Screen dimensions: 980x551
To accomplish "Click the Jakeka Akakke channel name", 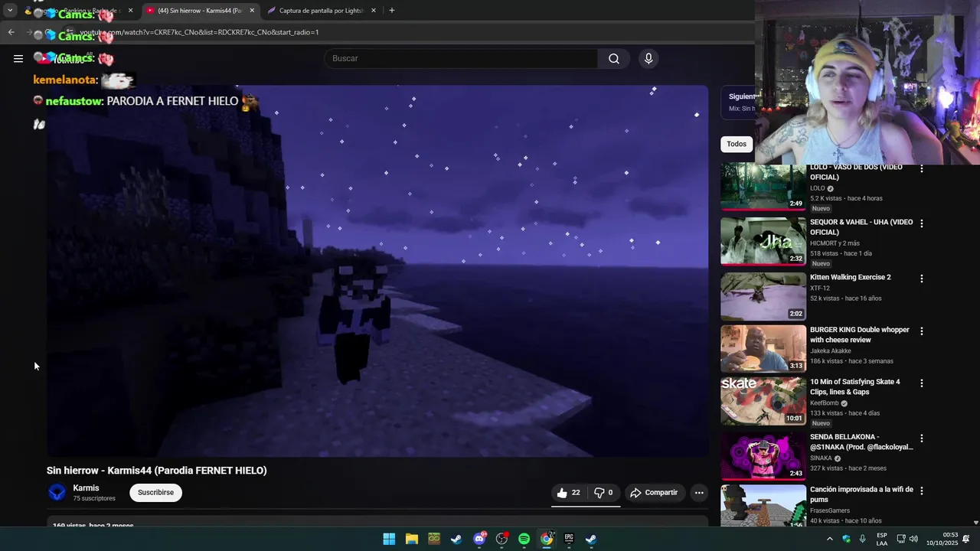I will tap(830, 351).
